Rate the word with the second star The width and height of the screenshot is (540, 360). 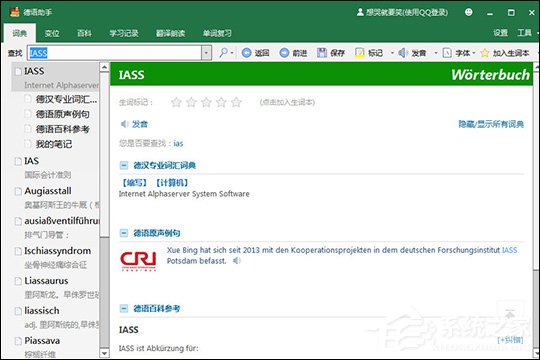(191, 102)
